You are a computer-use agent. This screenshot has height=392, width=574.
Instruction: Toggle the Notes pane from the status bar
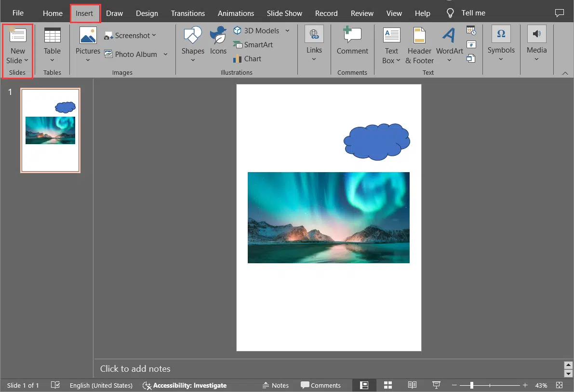click(x=276, y=385)
